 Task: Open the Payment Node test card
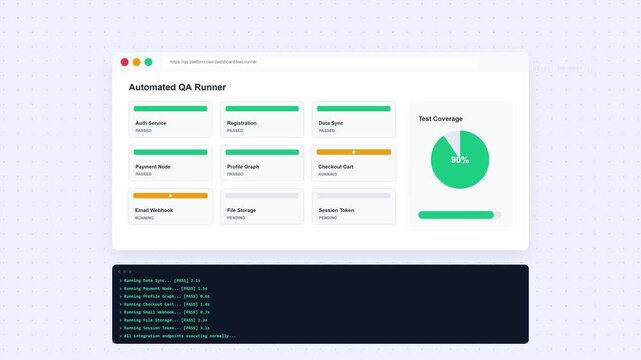[170, 163]
